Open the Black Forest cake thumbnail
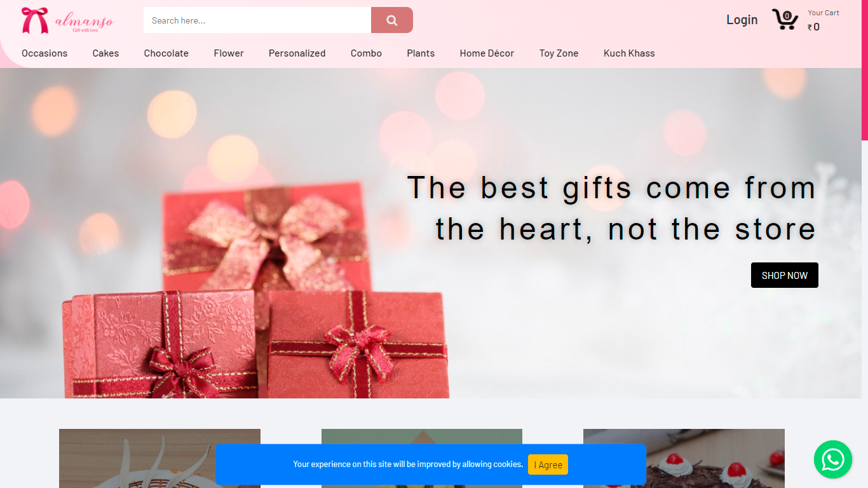This screenshot has height=488, width=868. click(684, 458)
